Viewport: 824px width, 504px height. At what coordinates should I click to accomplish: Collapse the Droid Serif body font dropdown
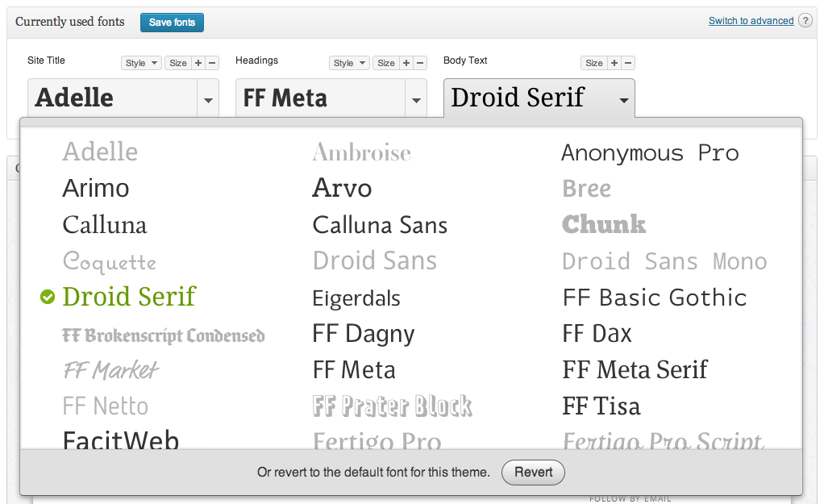click(623, 100)
